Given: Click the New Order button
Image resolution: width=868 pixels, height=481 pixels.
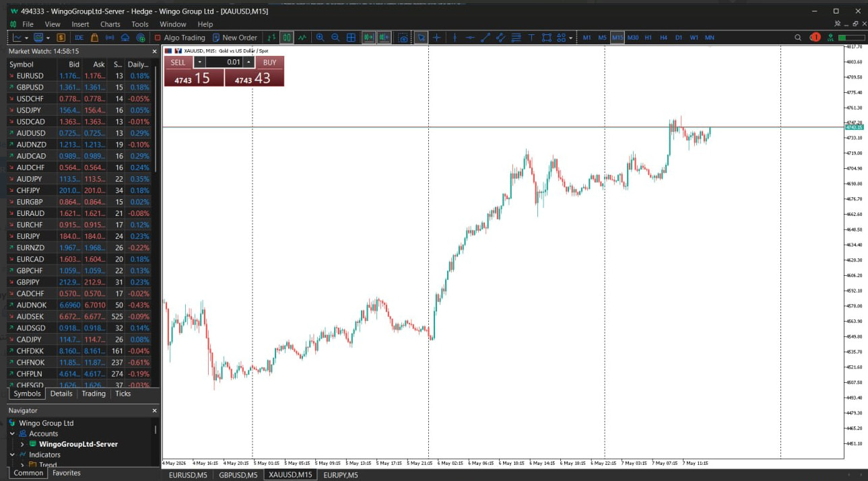Looking at the screenshot, I should 234,38.
